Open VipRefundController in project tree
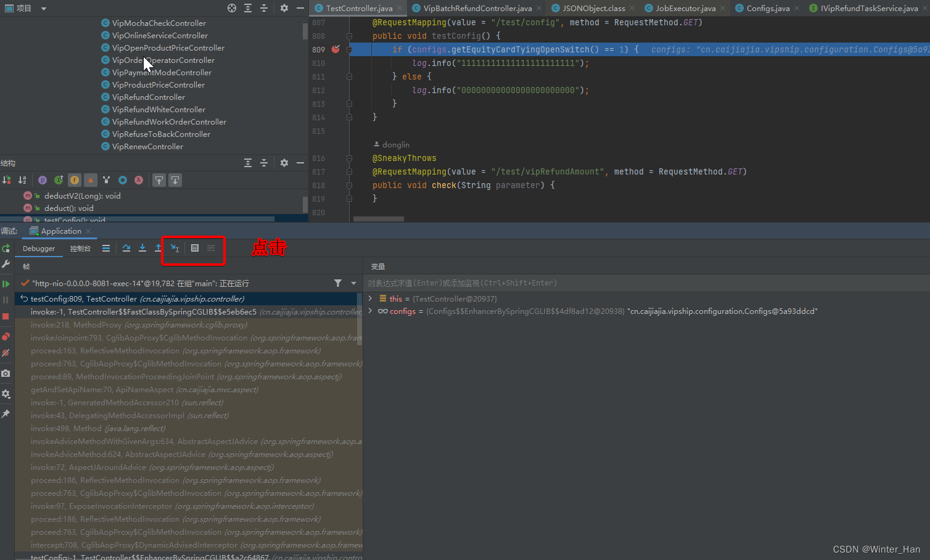The height and width of the screenshot is (560, 930). [148, 97]
